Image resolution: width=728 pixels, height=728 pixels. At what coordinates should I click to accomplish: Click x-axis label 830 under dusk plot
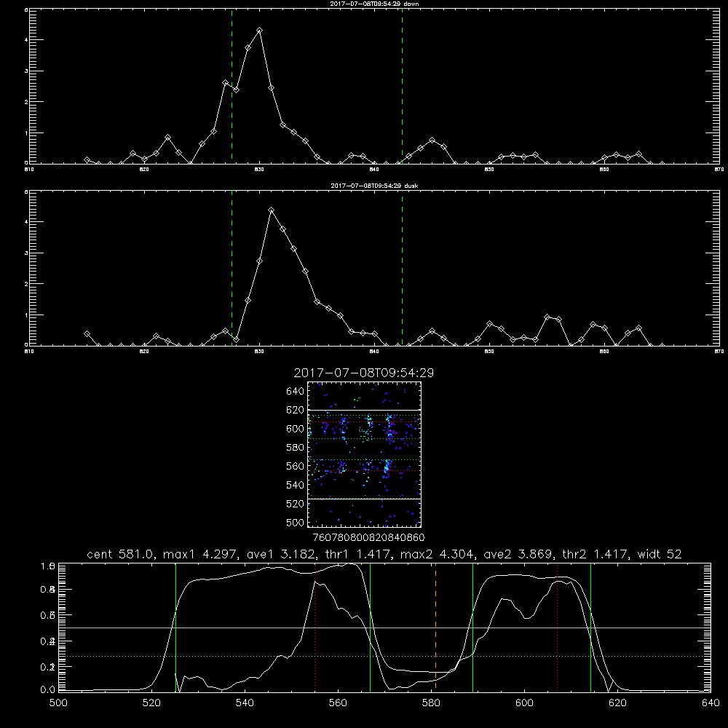[259, 352]
